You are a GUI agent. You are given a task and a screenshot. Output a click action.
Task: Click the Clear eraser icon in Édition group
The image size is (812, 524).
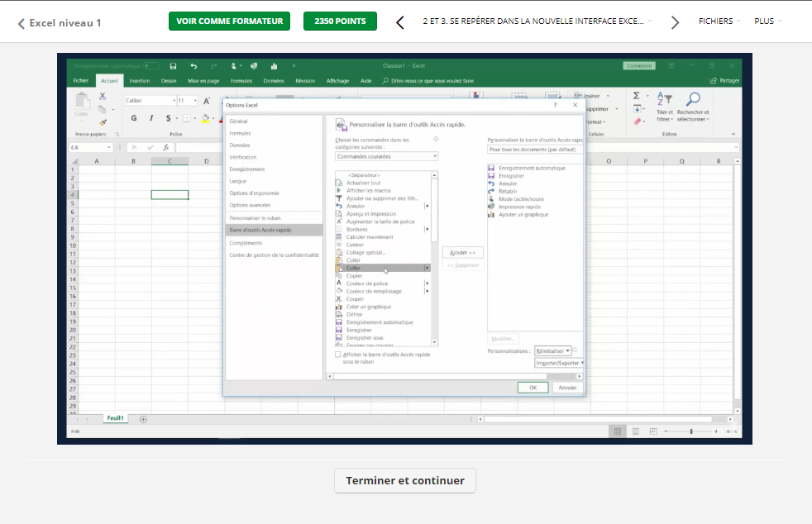pyautogui.click(x=637, y=121)
